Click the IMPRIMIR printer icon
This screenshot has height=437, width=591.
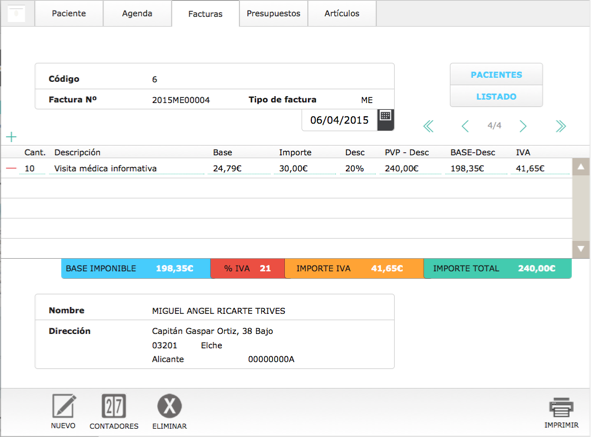pos(561,408)
